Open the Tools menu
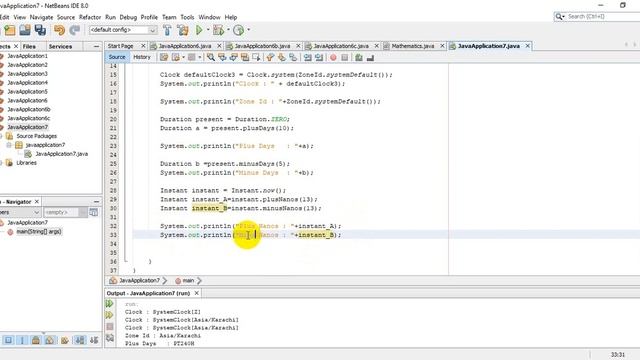Image resolution: width=640 pixels, height=360 pixels. [x=187, y=17]
